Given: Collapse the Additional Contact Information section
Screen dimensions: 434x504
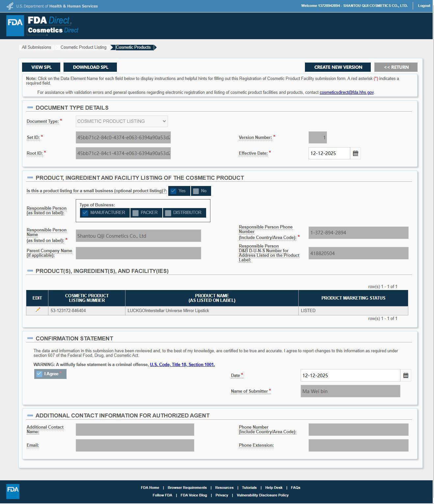Looking at the screenshot, I should [x=30, y=415].
